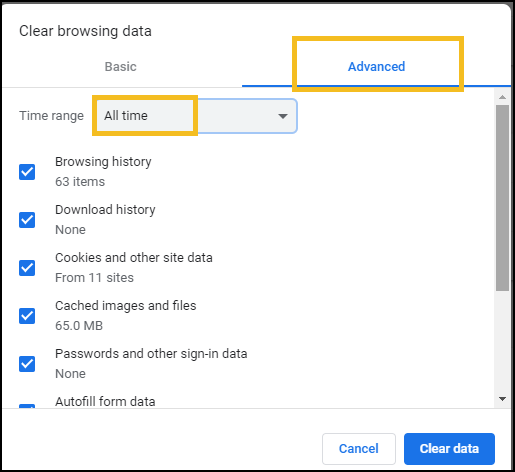Switch to the Basic tab
This screenshot has width=515, height=472.
(x=121, y=67)
